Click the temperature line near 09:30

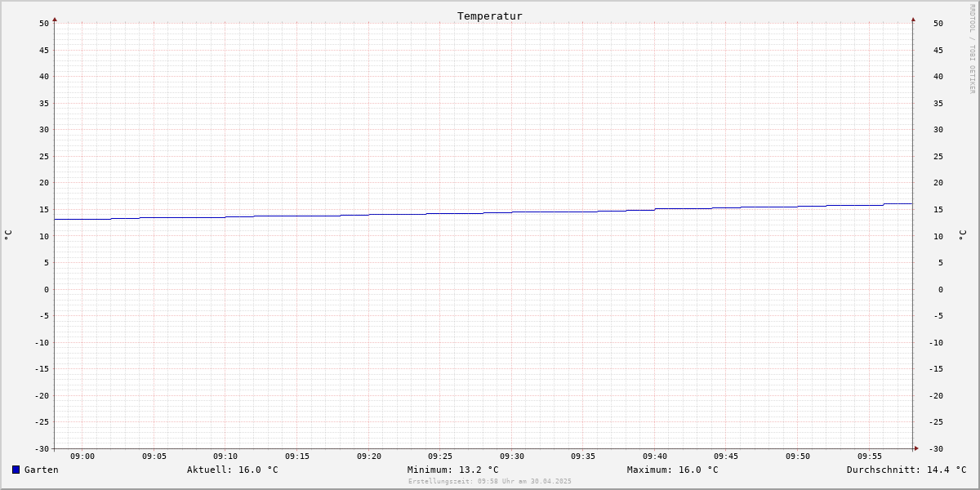tap(512, 212)
